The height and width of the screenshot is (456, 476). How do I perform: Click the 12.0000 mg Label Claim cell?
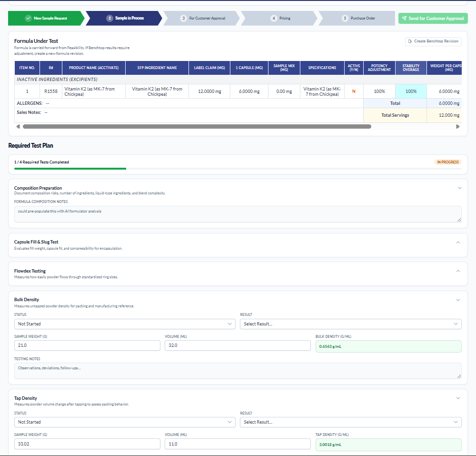[209, 91]
